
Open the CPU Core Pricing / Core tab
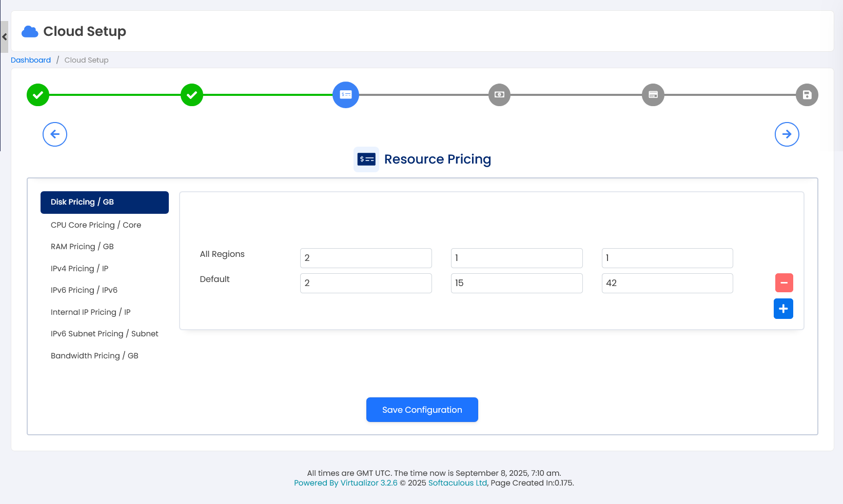point(96,225)
